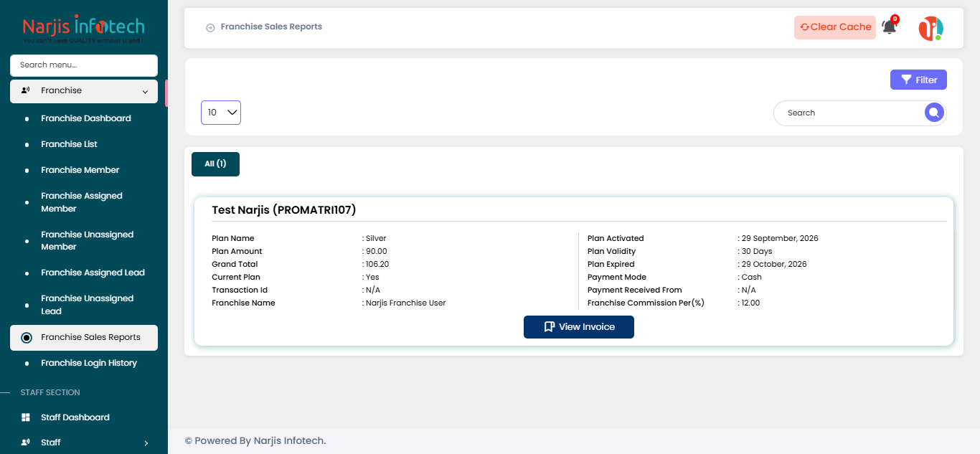
Task: Click the Plan Amount value 90.00
Action: coord(376,251)
